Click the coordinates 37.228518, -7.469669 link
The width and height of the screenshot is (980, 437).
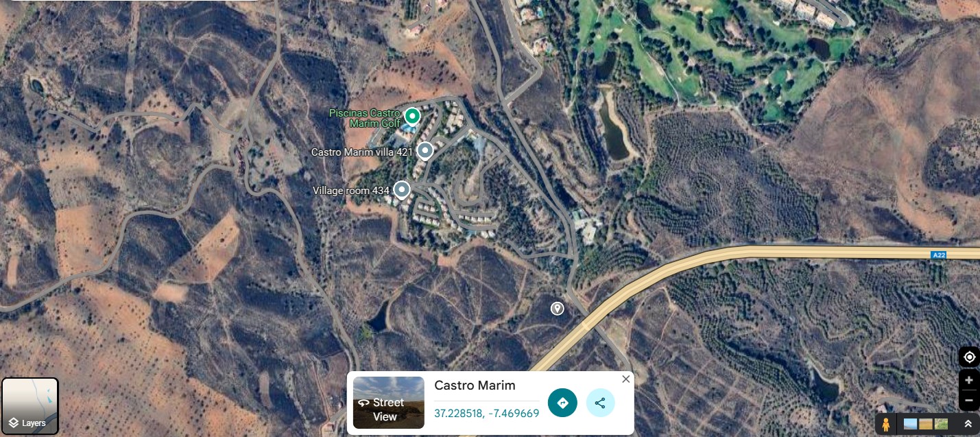(x=486, y=413)
